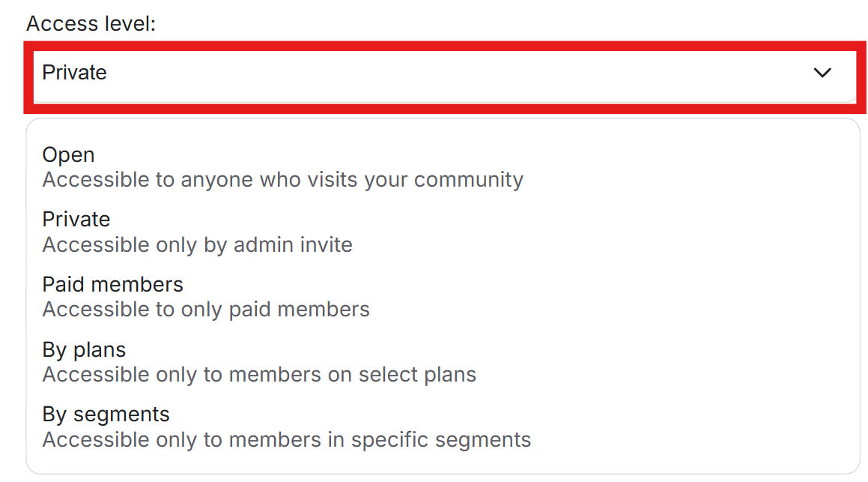Choose Private from the dropdown list
Image resolution: width=868 pixels, height=482 pixels.
tap(76, 220)
